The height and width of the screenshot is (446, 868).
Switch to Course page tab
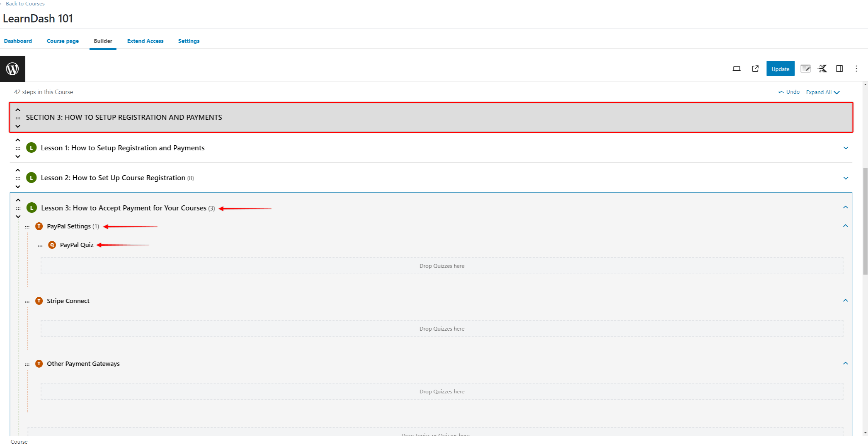coord(62,40)
